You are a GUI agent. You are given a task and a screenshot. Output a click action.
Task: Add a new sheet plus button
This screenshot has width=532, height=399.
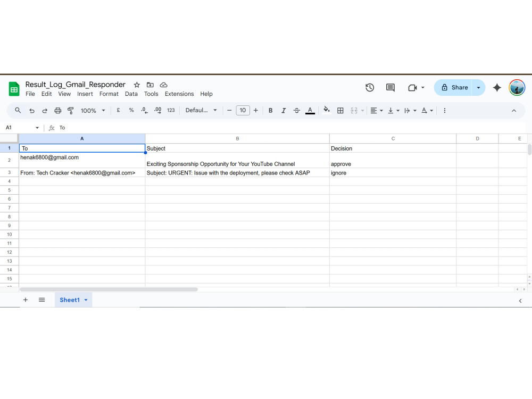tap(26, 300)
